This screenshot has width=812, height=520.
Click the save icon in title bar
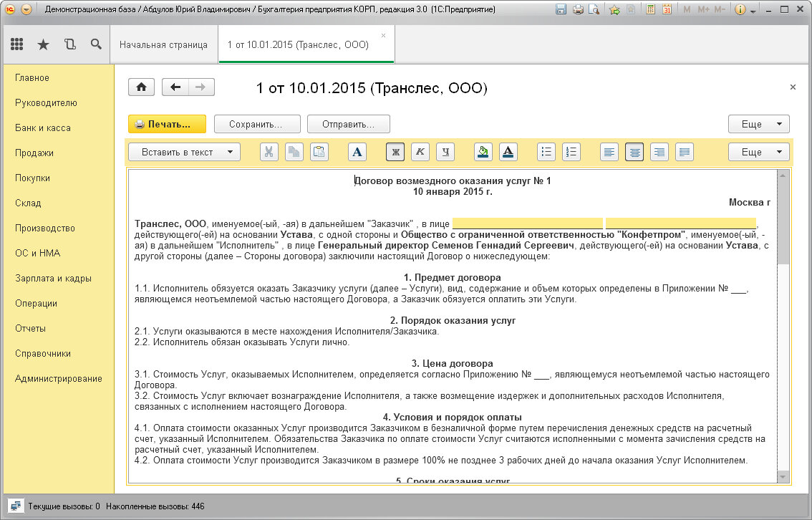tap(561, 10)
